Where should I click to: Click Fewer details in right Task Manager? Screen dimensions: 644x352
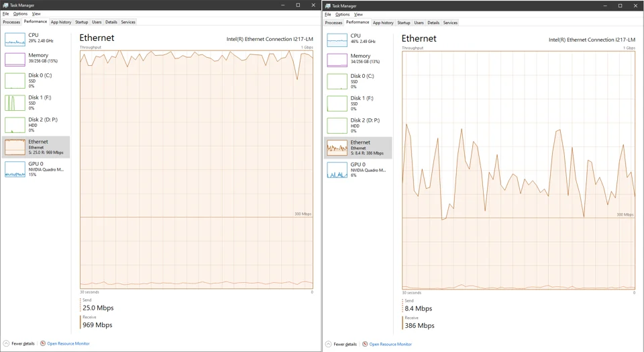click(x=341, y=345)
